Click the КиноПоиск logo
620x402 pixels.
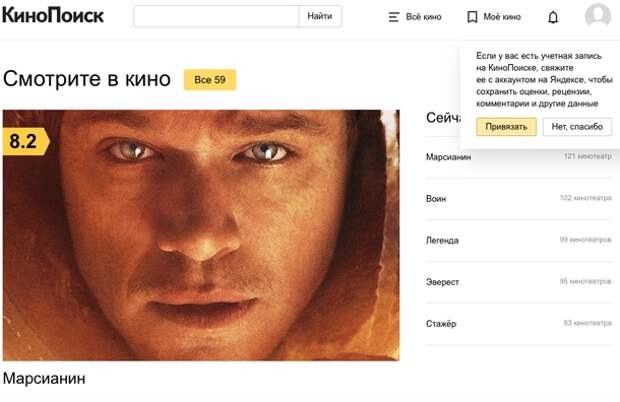[53, 16]
